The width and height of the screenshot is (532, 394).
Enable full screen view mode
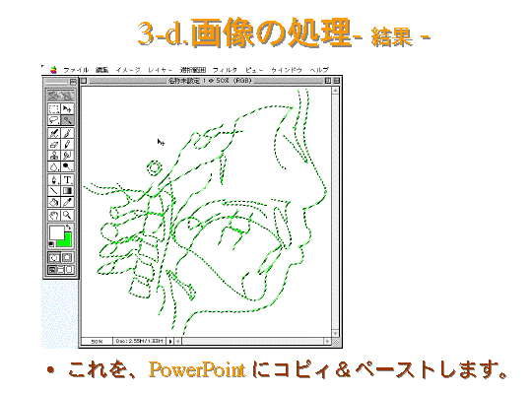(x=69, y=270)
